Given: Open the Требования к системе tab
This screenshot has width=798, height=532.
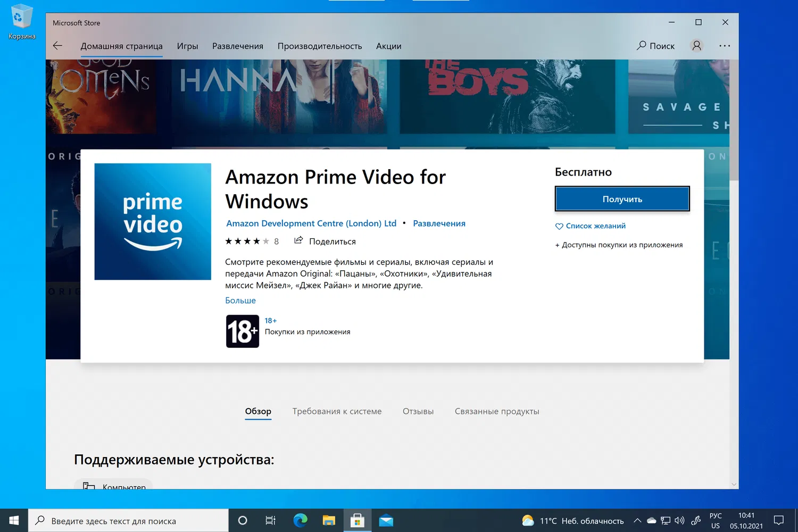Looking at the screenshot, I should point(337,411).
